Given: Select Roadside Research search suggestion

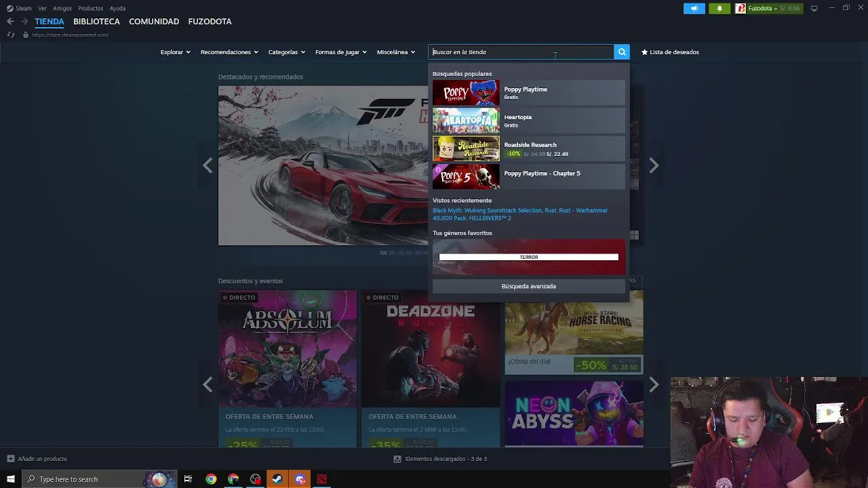Looking at the screenshot, I should 528,148.
